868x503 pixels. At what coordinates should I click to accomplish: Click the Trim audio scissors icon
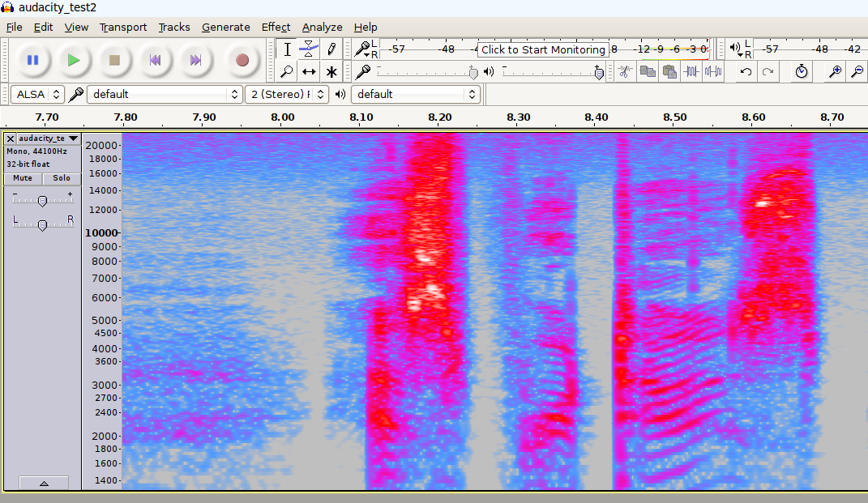coord(624,72)
